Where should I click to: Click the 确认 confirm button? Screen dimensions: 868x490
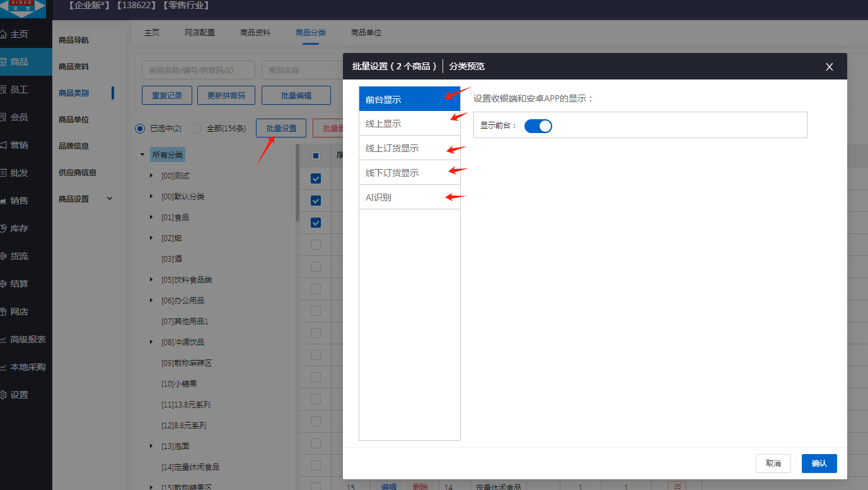819,464
